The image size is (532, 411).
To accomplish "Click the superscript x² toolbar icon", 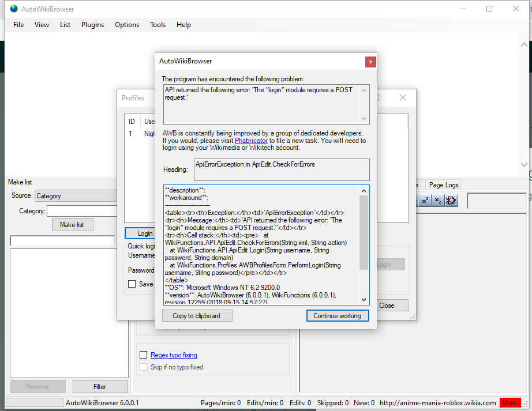I will tap(425, 200).
